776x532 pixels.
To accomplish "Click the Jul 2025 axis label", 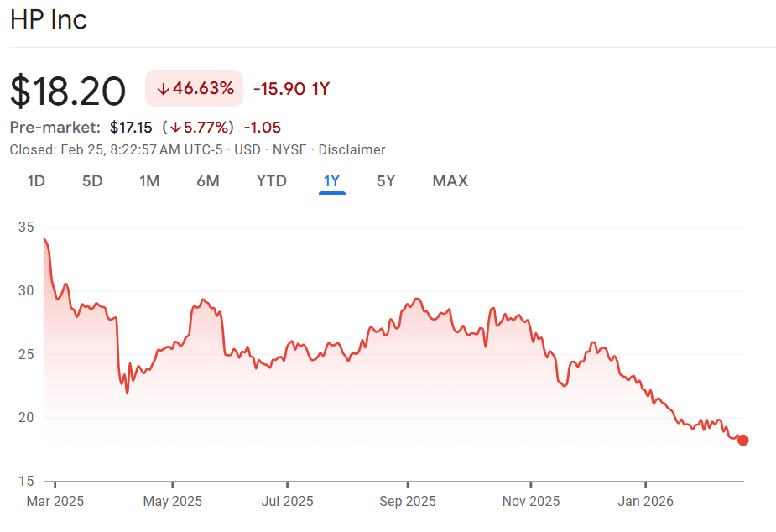I will point(288,502).
